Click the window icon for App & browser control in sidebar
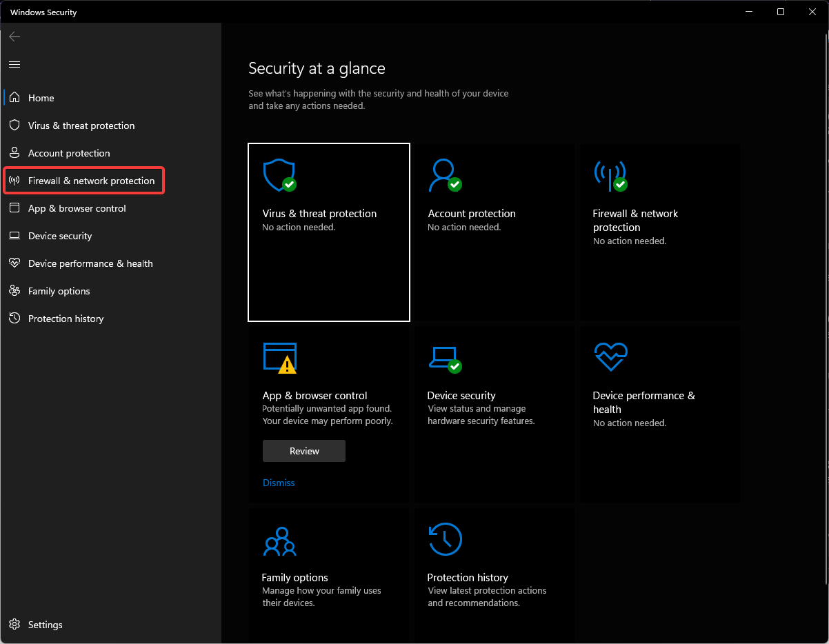This screenshot has height=644, width=829. point(14,208)
